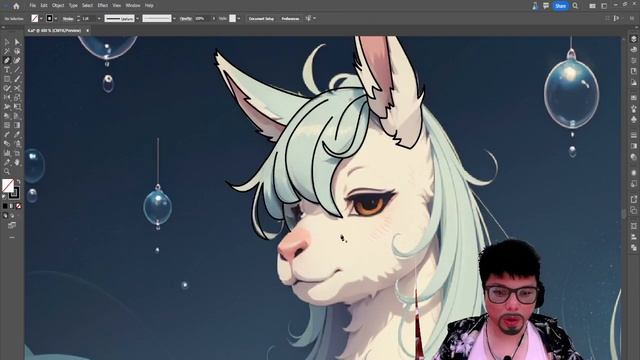Open the search magnifier in title bar
This screenshot has height=360, width=640.
point(575,6)
